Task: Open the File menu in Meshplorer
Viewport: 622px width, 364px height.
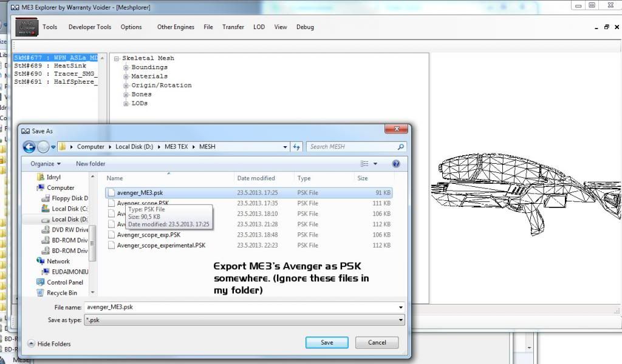Action: coord(208,27)
